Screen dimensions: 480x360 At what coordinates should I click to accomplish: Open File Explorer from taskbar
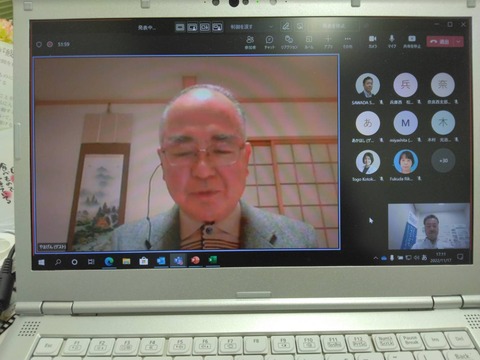point(126,261)
